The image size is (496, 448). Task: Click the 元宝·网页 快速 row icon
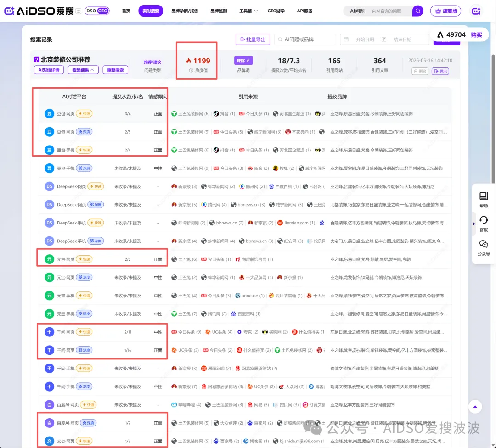[49, 259]
